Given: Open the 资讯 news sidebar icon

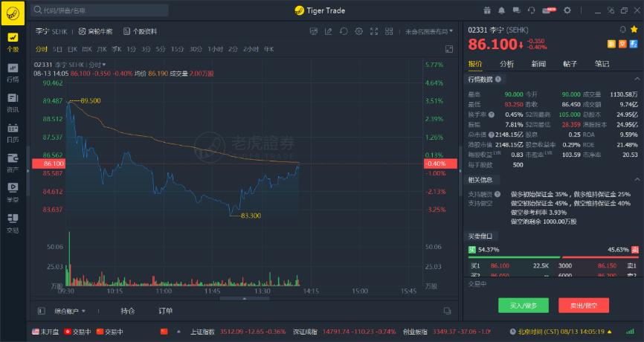Looking at the screenshot, I should (13, 103).
